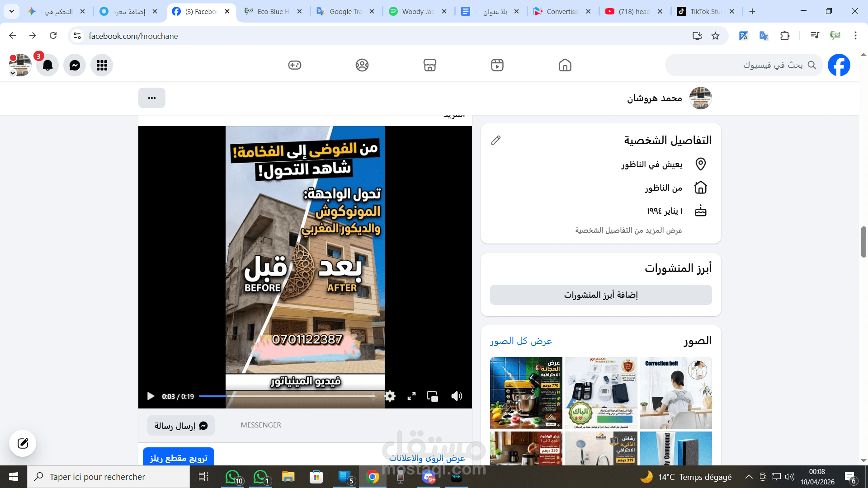868x488 pixels.
Task: Open the Correction belt photo thumbnail
Action: pyautogui.click(x=675, y=393)
